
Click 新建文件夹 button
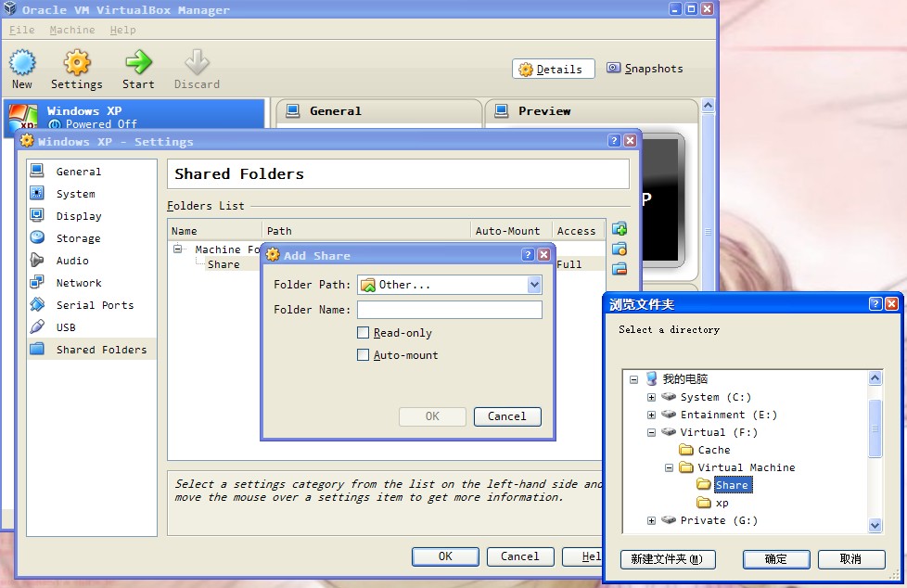668,559
